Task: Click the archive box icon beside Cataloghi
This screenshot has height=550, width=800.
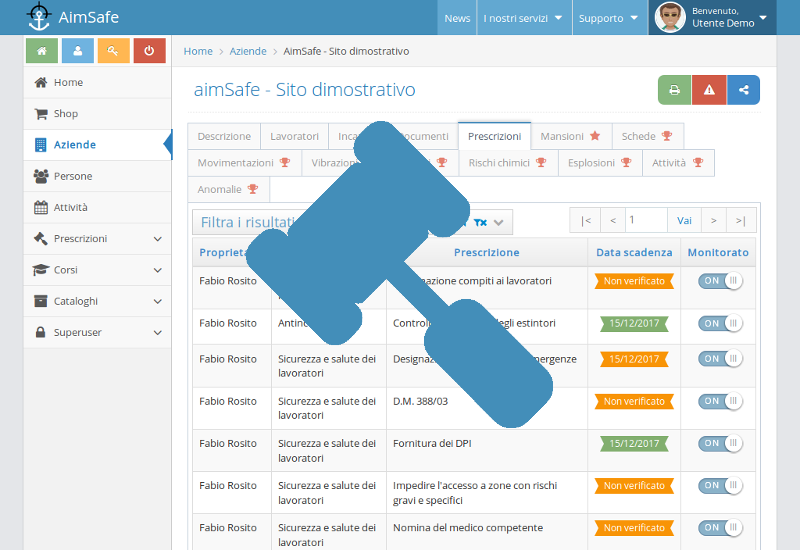Action: click(x=41, y=301)
